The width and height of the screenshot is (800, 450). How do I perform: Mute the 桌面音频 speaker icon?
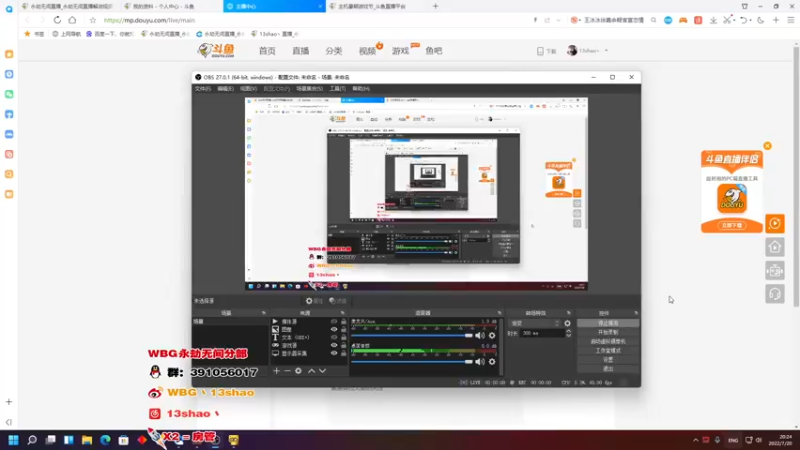pos(480,362)
